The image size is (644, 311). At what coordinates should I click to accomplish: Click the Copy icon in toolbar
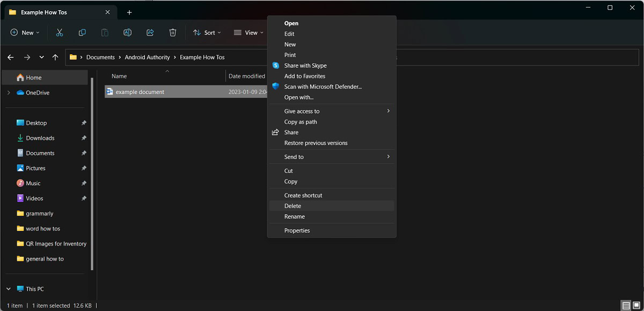(x=82, y=33)
